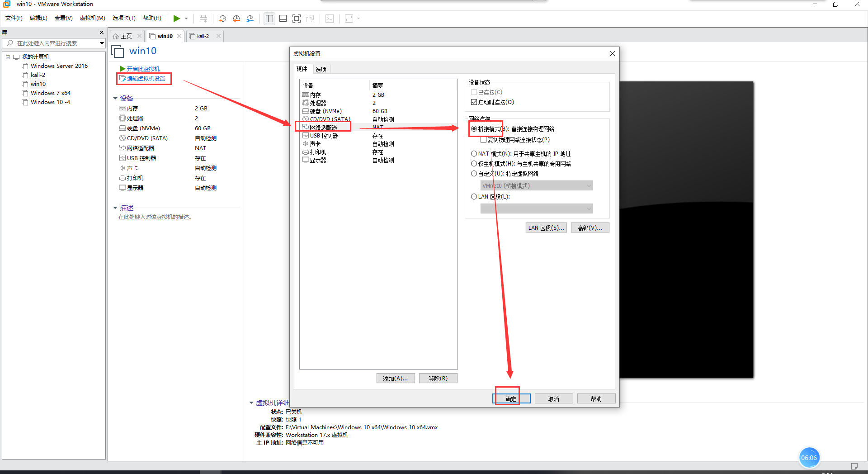Select the LAN 区段(L) radio button

pos(474,197)
